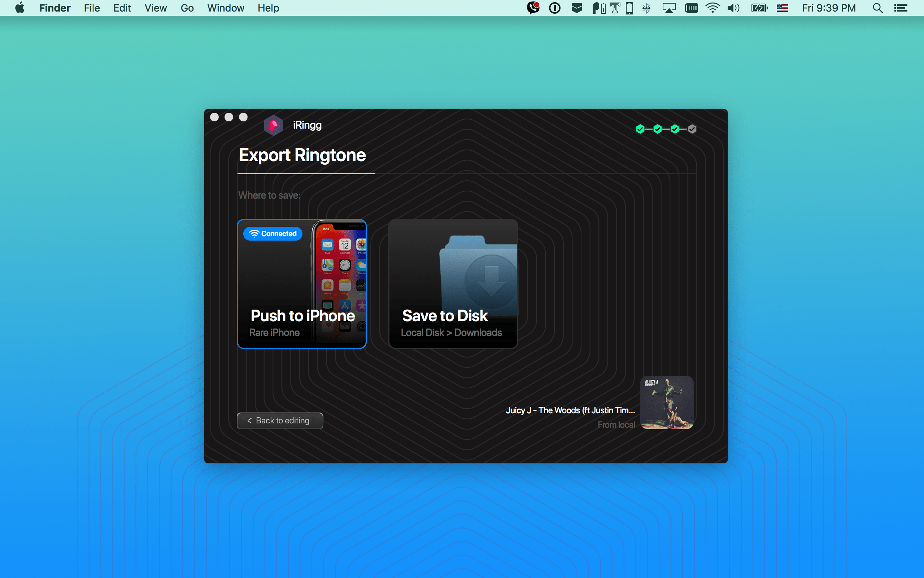This screenshot has width=924, height=578.
Task: Open the battery charging status menu
Action: coord(759,8)
